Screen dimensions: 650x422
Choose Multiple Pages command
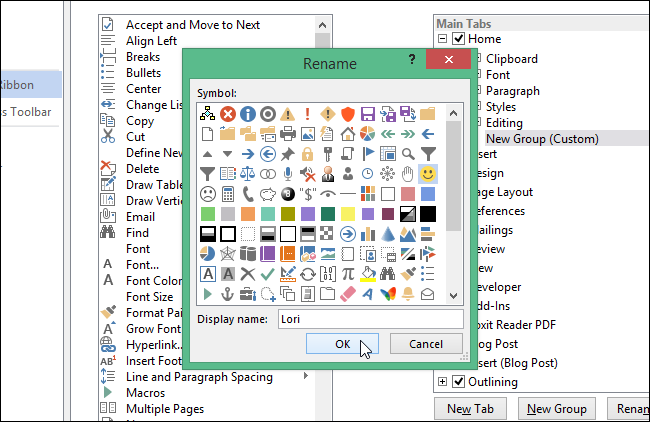click(165, 409)
